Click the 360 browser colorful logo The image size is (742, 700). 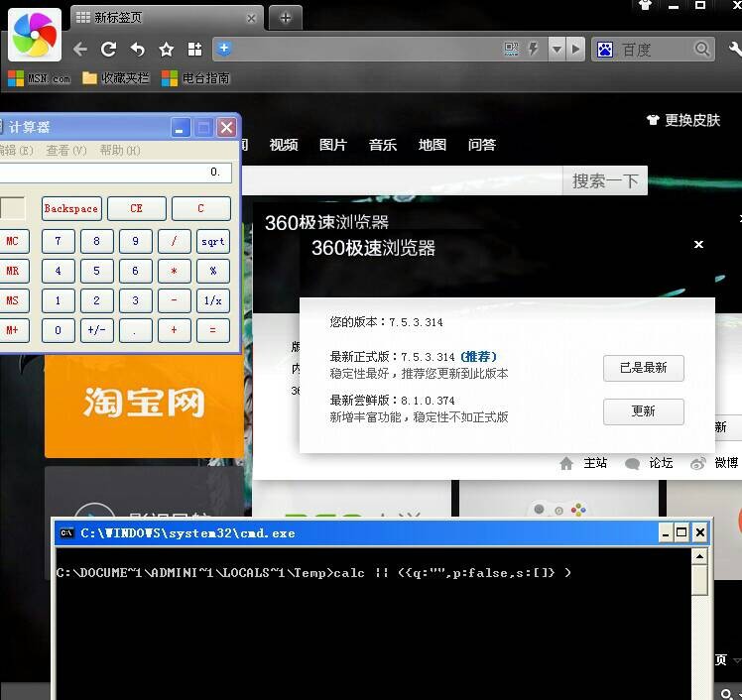coord(35,35)
